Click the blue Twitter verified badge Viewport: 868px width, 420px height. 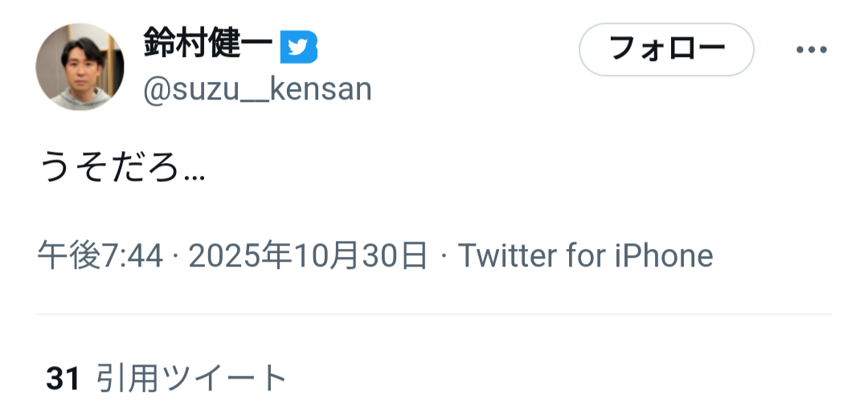(x=298, y=48)
